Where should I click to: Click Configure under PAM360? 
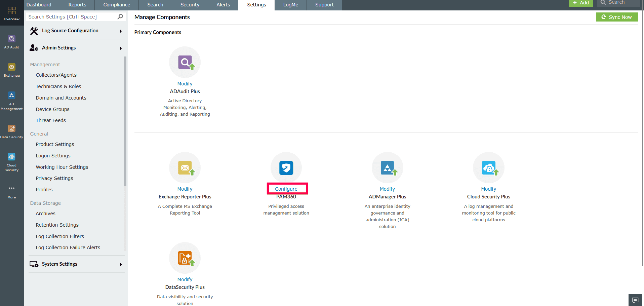(x=287, y=189)
